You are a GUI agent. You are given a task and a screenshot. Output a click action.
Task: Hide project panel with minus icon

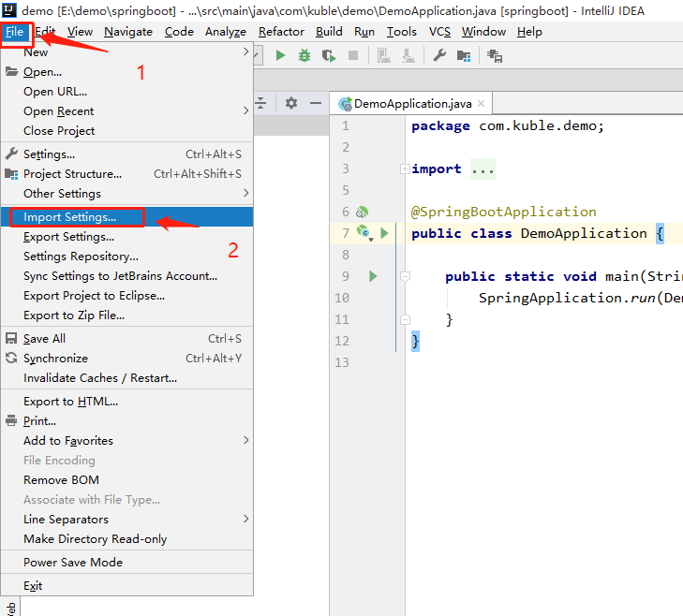(316, 103)
